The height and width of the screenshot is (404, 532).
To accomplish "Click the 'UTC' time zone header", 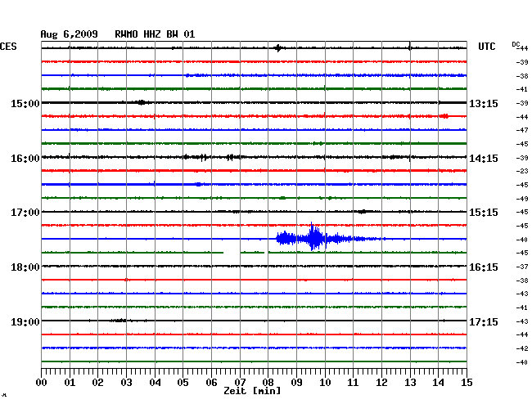I will (x=487, y=47).
